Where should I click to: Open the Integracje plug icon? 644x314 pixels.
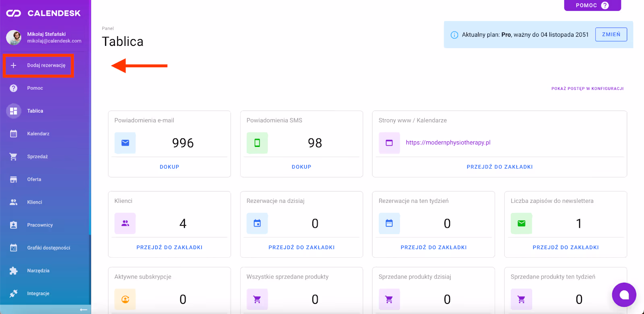(x=13, y=293)
